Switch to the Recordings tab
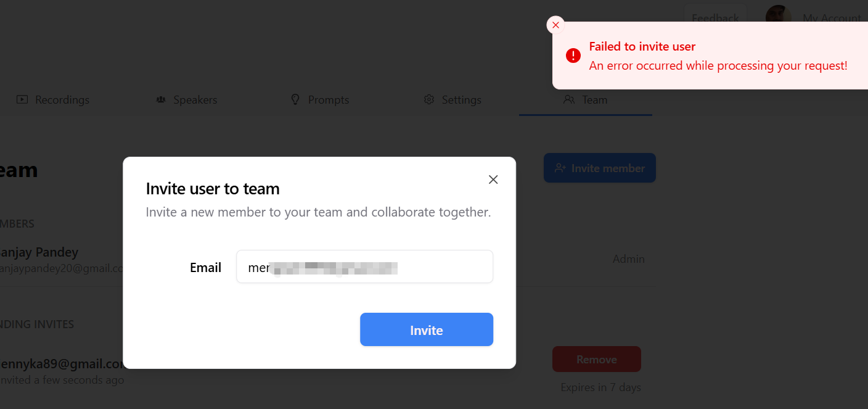Screen dimensions: 868x409 pos(62,100)
